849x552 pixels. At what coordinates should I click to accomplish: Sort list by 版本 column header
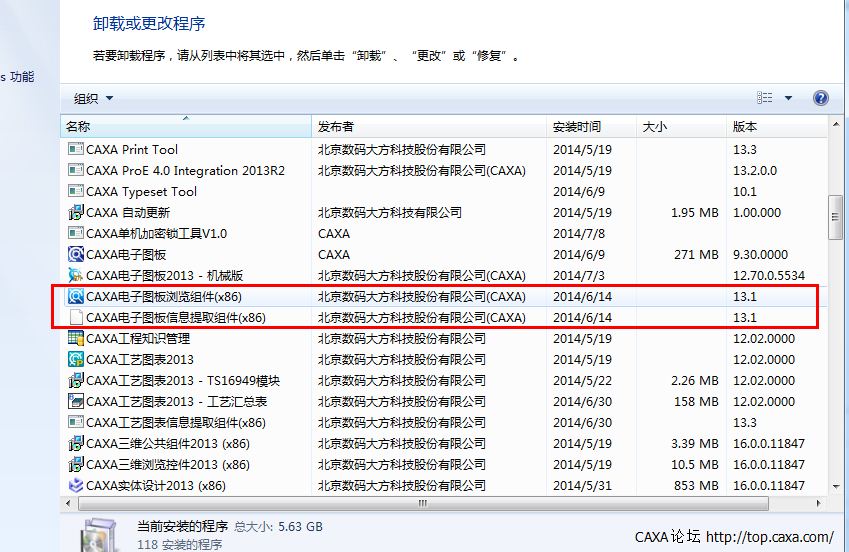point(777,126)
